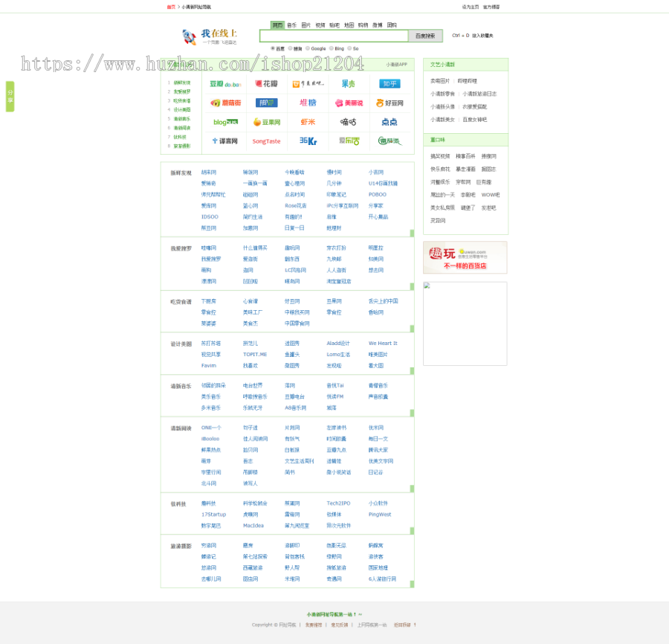The height and width of the screenshot is (644, 669).
Task: Open the 国家地理 link
Action: [x=378, y=568]
